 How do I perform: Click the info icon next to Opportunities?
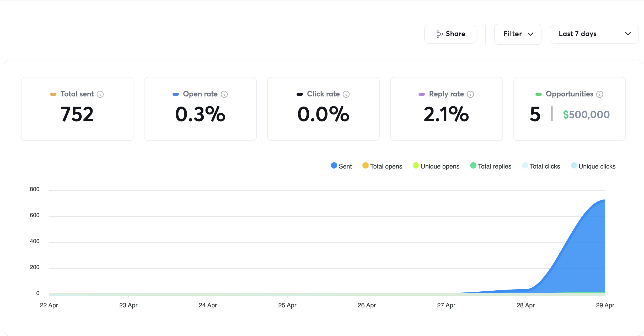[600, 94]
